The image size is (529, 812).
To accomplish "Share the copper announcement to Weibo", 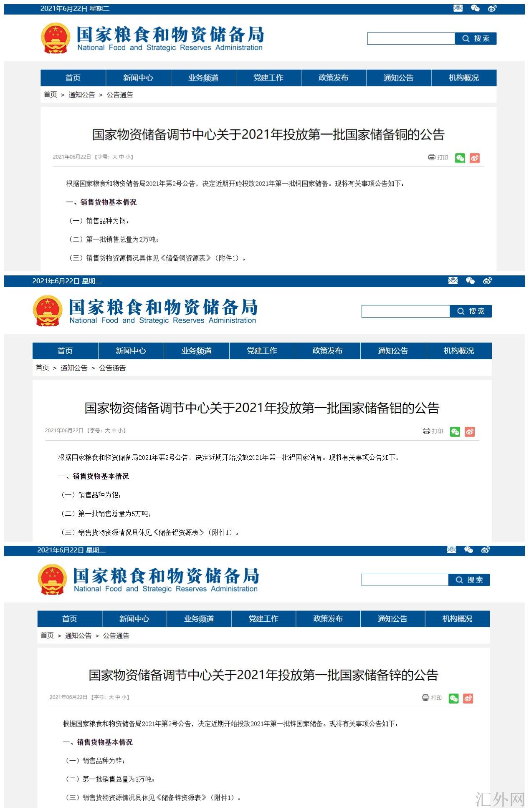I will click(x=474, y=158).
